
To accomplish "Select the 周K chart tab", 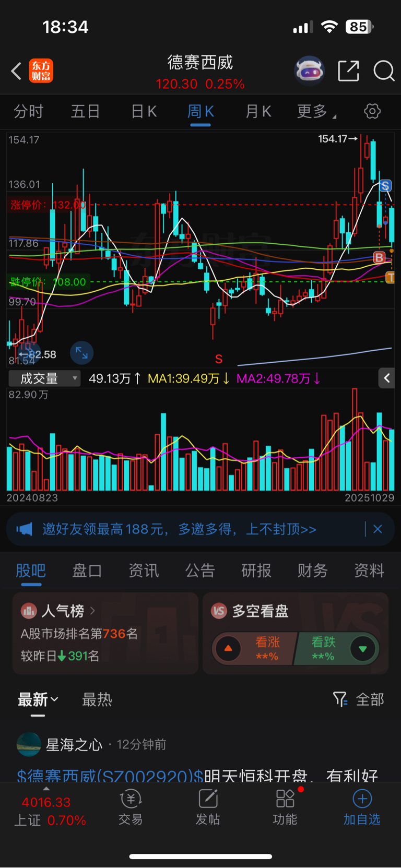I will [x=200, y=111].
